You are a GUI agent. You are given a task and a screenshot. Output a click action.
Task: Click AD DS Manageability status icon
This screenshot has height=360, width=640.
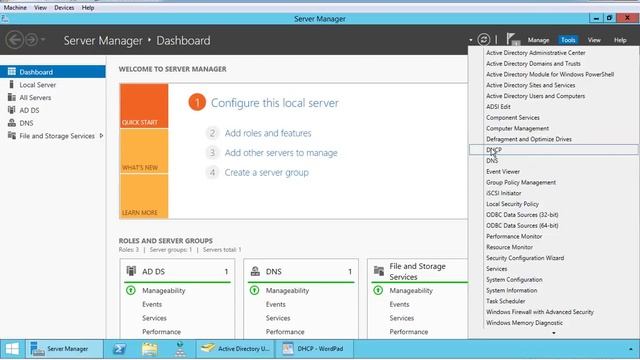tap(131, 290)
